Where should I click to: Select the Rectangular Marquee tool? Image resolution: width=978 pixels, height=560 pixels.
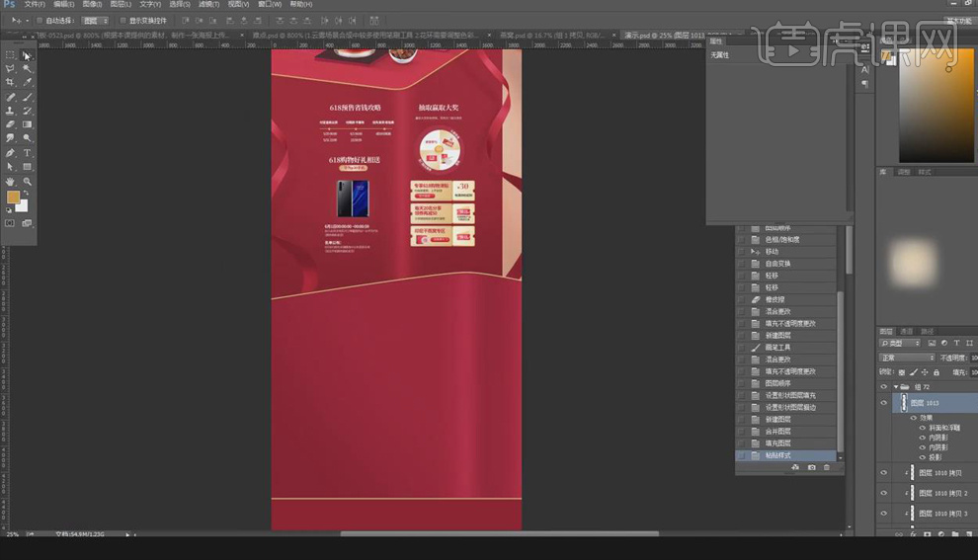coord(10,55)
